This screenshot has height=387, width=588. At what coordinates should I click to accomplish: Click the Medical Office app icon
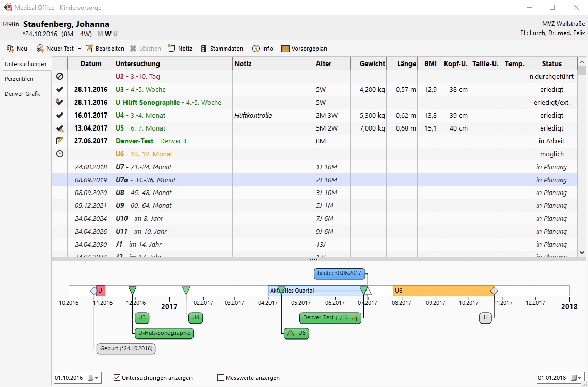8,7
